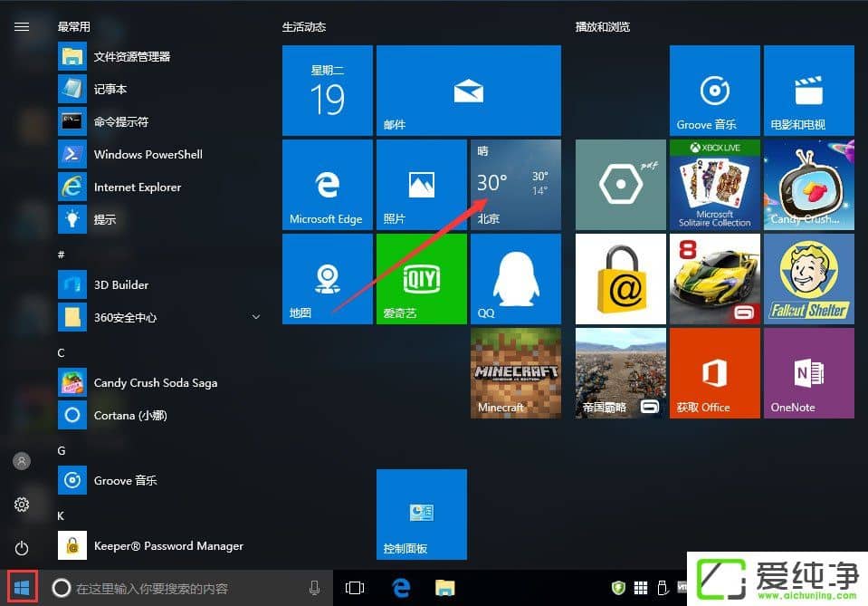
Task: Open Task View on the taskbar
Action: pyautogui.click(x=355, y=587)
